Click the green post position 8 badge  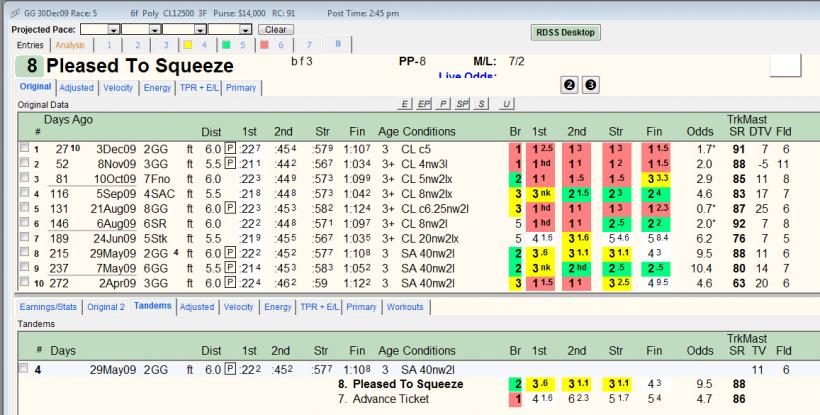29,66
